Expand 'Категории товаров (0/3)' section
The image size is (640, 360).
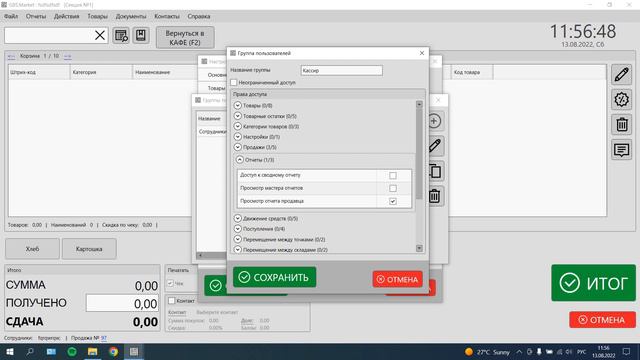[x=238, y=127]
